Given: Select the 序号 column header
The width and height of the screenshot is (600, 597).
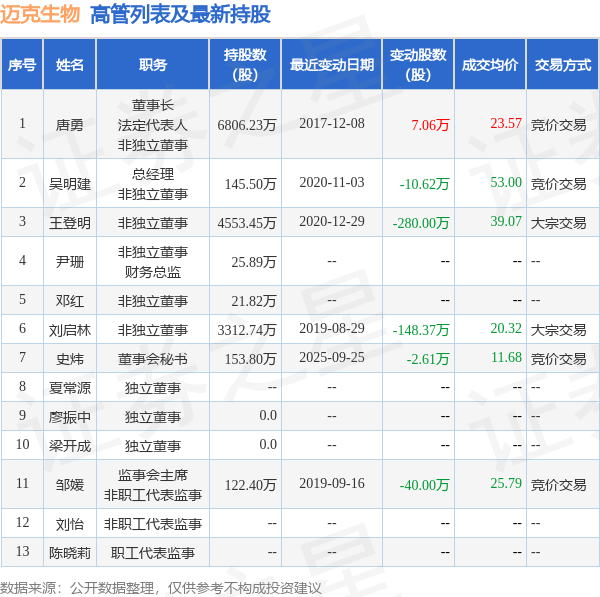Looking at the screenshot, I should click(22, 65).
